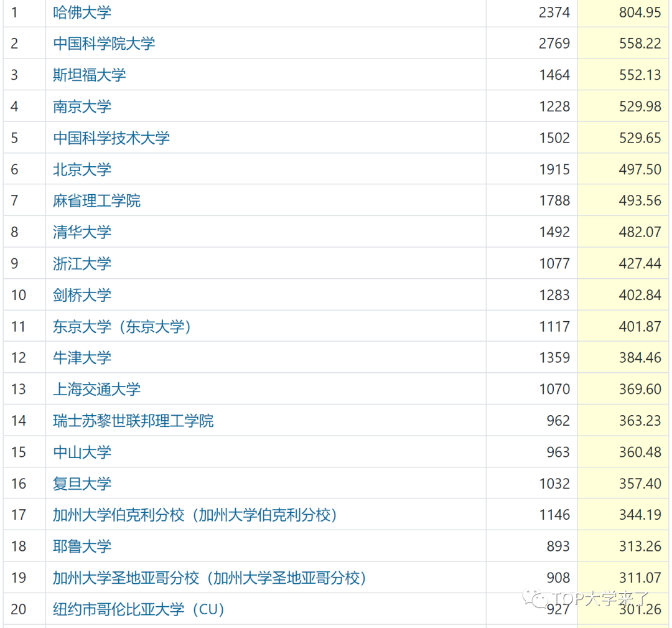Open the 麻省理工学院 link
This screenshot has width=672, height=628.
(x=96, y=200)
